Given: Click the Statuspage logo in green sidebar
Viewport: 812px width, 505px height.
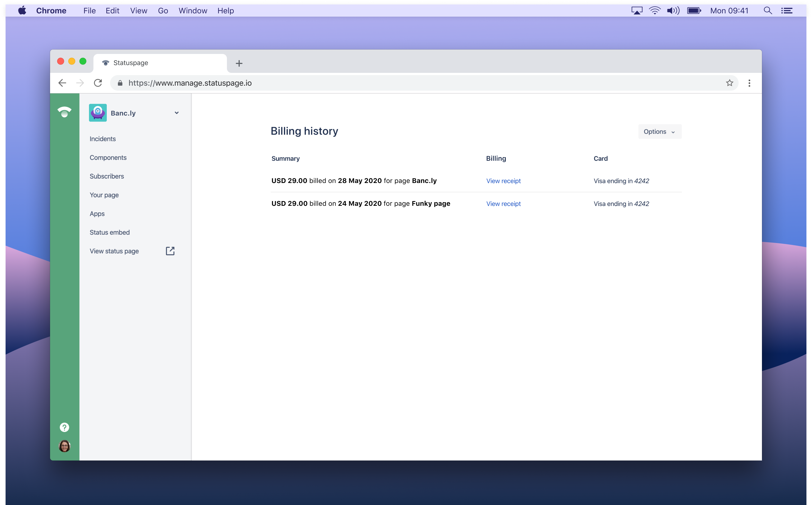Looking at the screenshot, I should 65,112.
